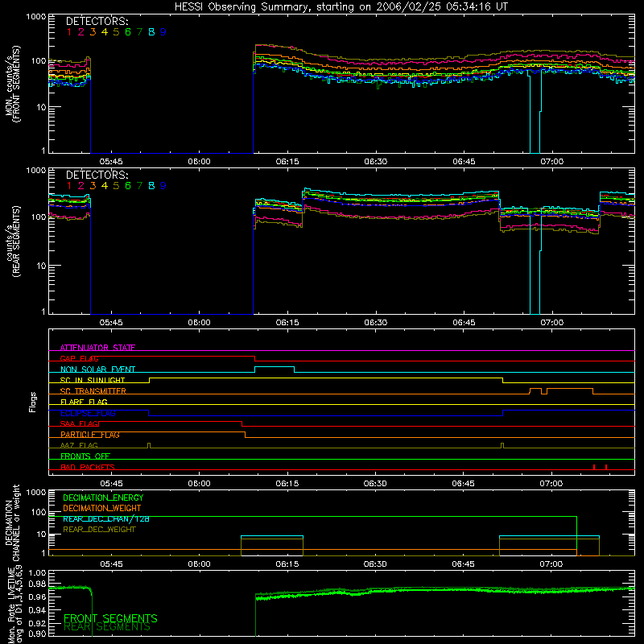Select the REAR_DEC_CHAN/128 legend entry
Viewport: 644px width, 644px height.
point(106,519)
